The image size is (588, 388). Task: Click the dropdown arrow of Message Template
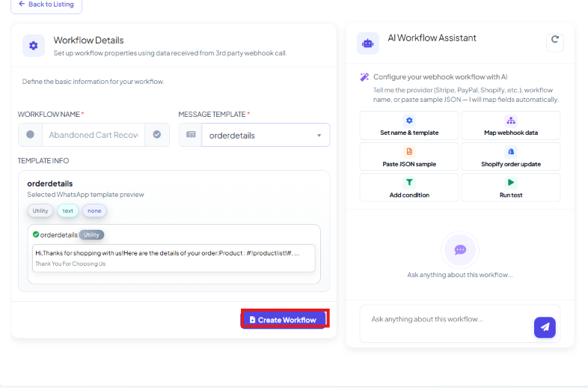(319, 136)
